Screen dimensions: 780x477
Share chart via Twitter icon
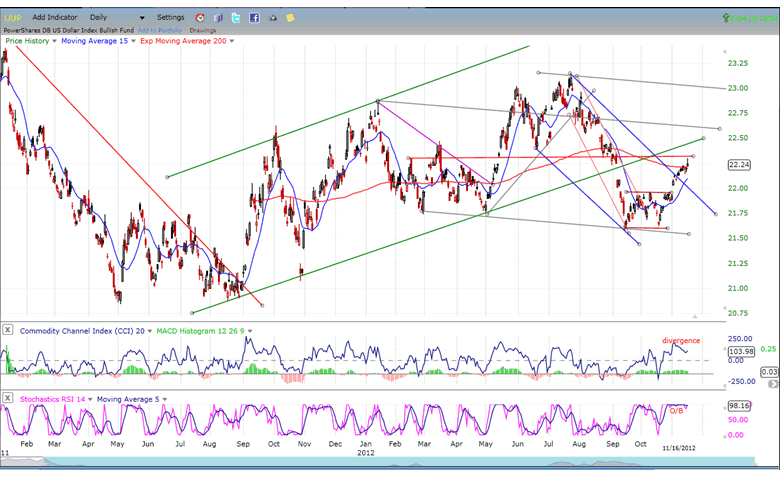(236, 18)
